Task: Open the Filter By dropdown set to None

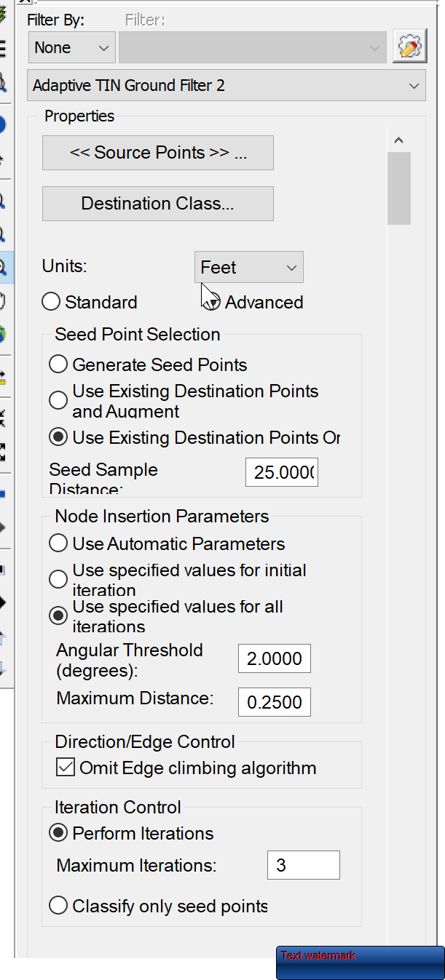Action: click(71, 47)
